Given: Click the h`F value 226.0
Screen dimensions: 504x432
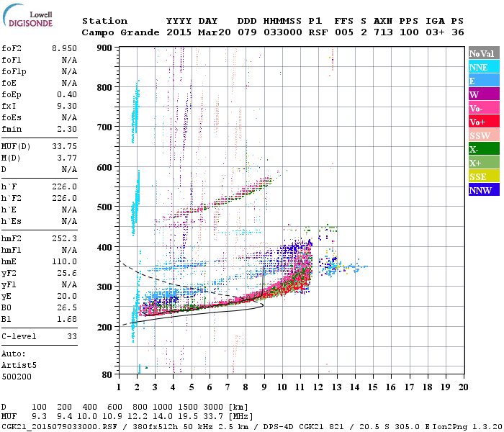Looking at the screenshot, I should point(64,186).
